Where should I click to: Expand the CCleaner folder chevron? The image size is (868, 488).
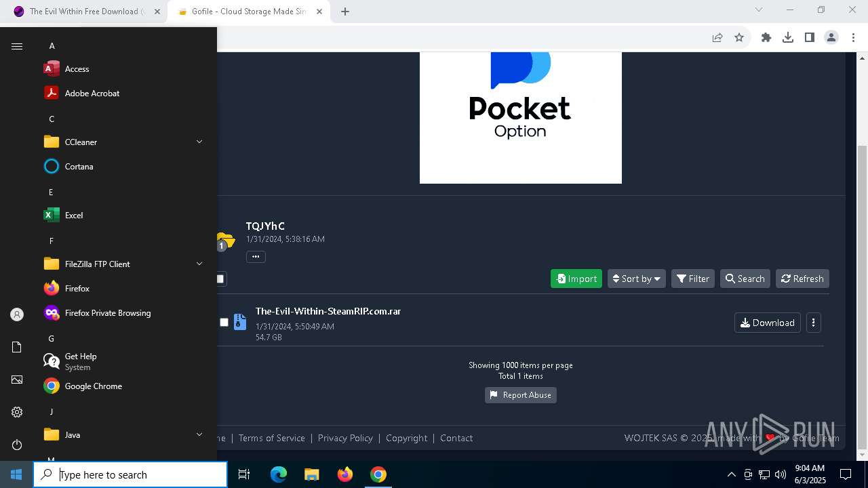[x=199, y=142]
